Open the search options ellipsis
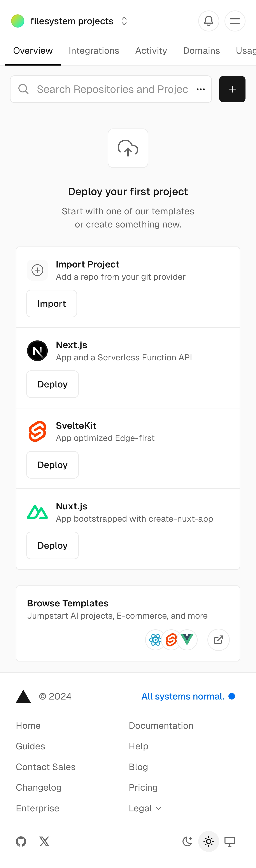Image resolution: width=256 pixels, height=868 pixels. tap(201, 89)
